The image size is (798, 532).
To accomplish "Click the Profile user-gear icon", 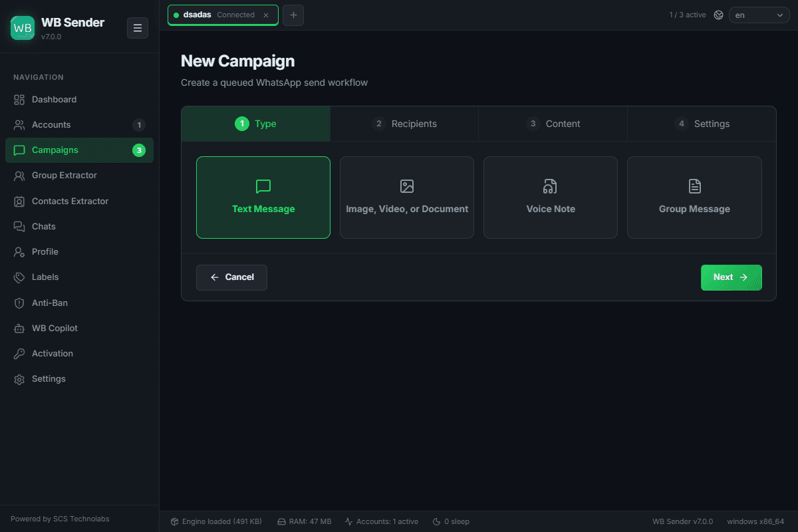I will 19,252.
